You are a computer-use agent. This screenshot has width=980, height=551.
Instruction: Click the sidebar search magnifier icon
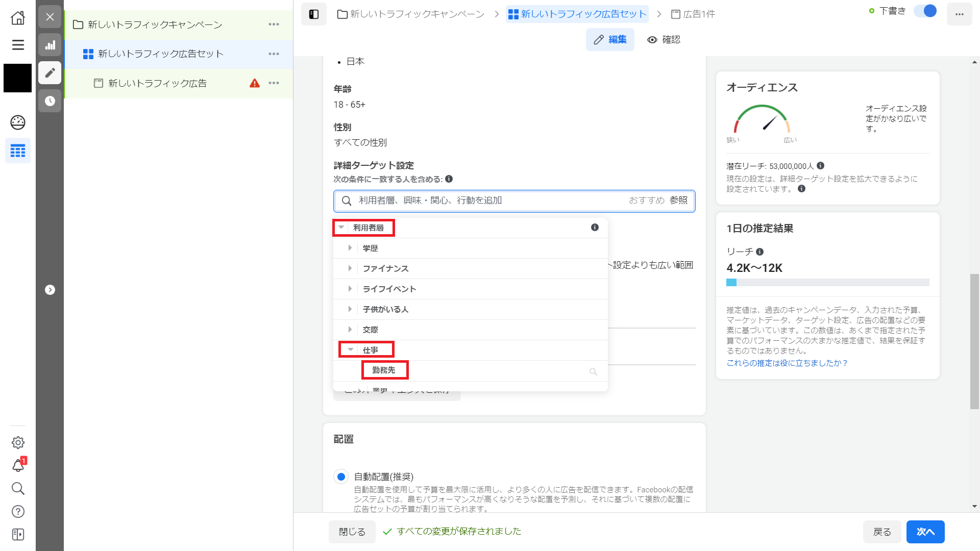[18, 488]
